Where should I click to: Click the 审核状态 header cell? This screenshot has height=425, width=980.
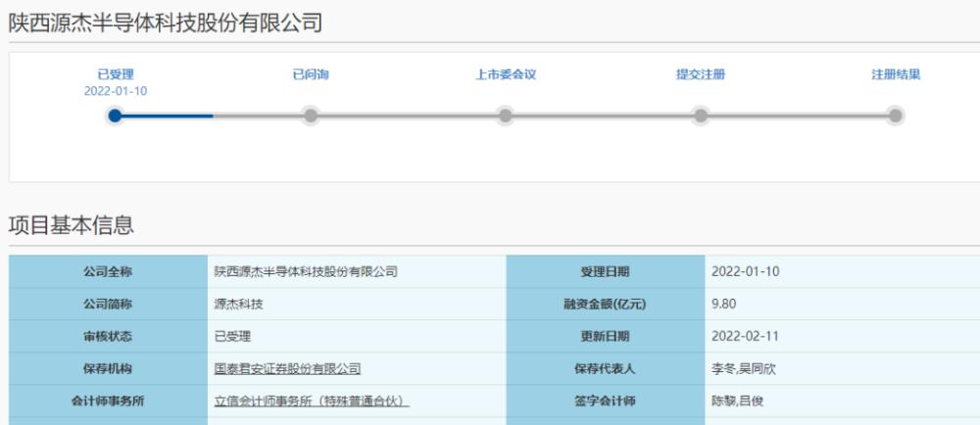click(x=108, y=337)
